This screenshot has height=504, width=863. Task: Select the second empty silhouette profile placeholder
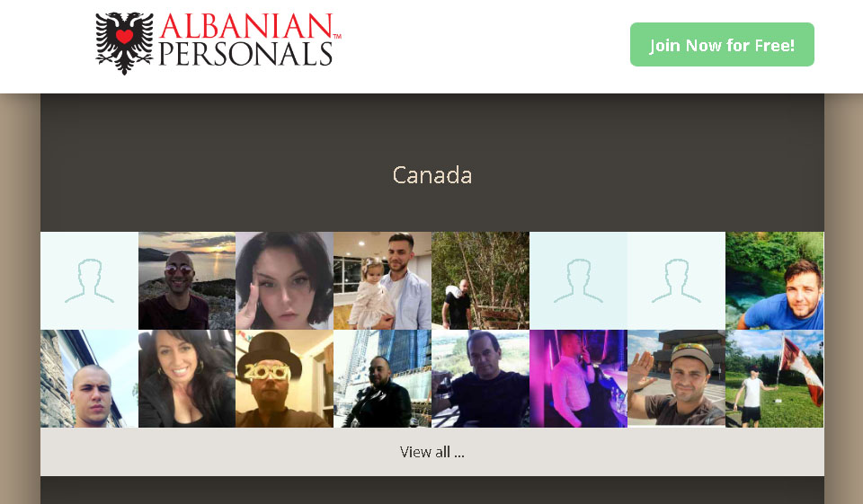(x=578, y=280)
